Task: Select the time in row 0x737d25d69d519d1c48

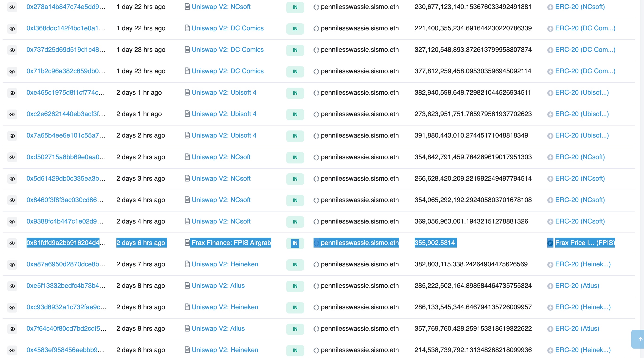Action: pos(141,49)
